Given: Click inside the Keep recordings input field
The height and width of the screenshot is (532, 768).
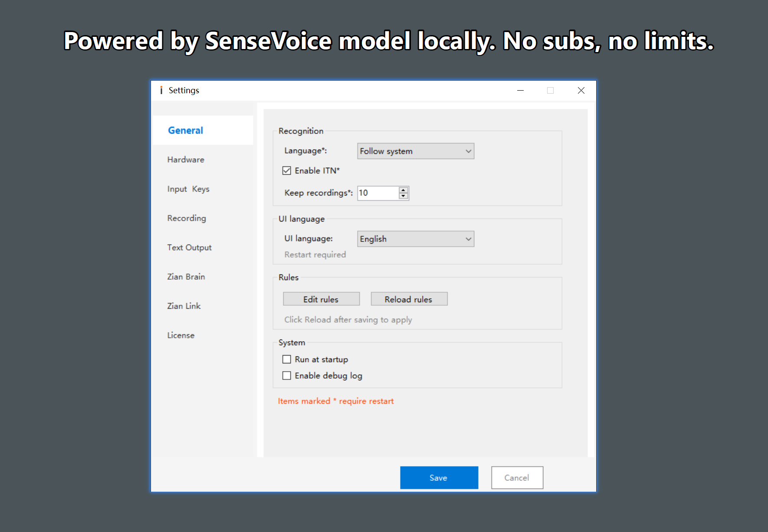Looking at the screenshot, I should (377, 193).
